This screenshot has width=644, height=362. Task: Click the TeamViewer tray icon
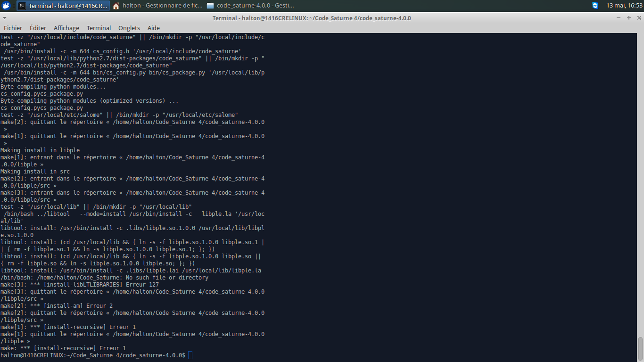(x=595, y=6)
